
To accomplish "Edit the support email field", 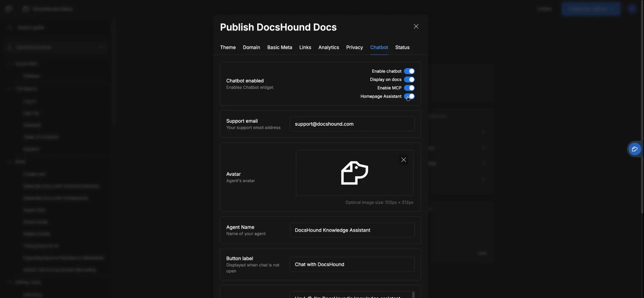I will [x=352, y=124].
